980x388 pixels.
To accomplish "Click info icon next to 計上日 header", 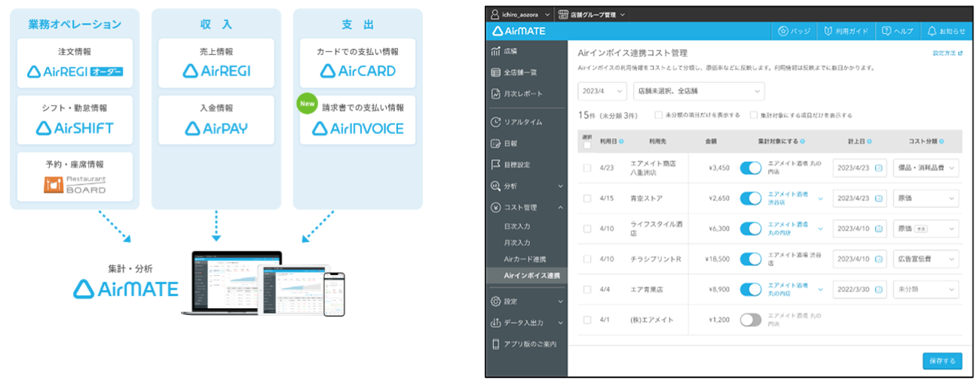I will 868,141.
